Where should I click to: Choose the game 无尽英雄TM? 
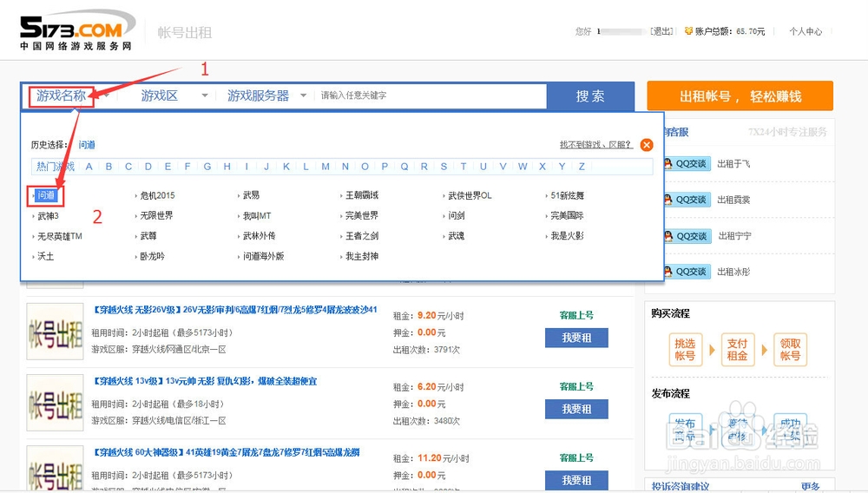(x=60, y=236)
